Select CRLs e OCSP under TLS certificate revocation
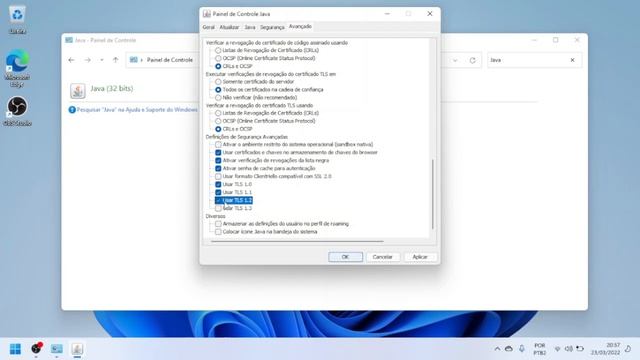This screenshot has height=360, width=640. pos(218,129)
